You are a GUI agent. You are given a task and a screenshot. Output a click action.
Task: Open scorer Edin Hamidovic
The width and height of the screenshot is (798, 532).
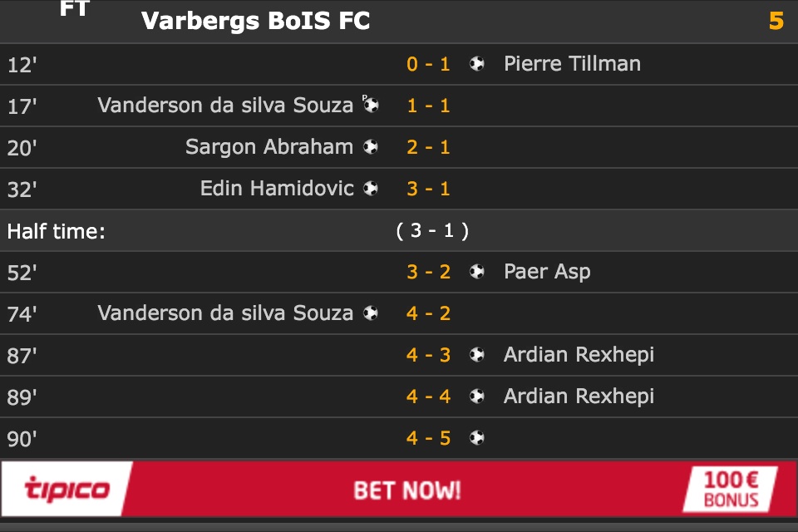(x=277, y=189)
